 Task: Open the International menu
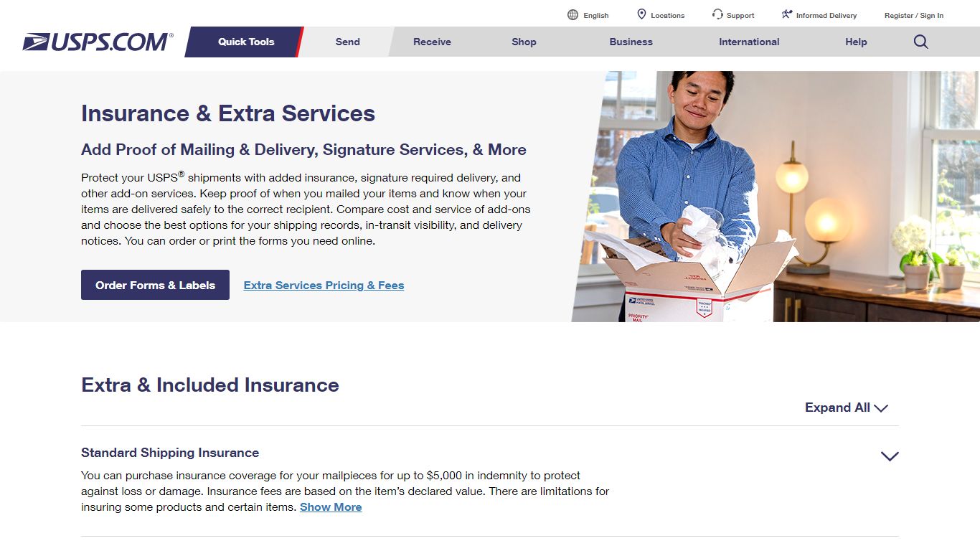tap(749, 42)
